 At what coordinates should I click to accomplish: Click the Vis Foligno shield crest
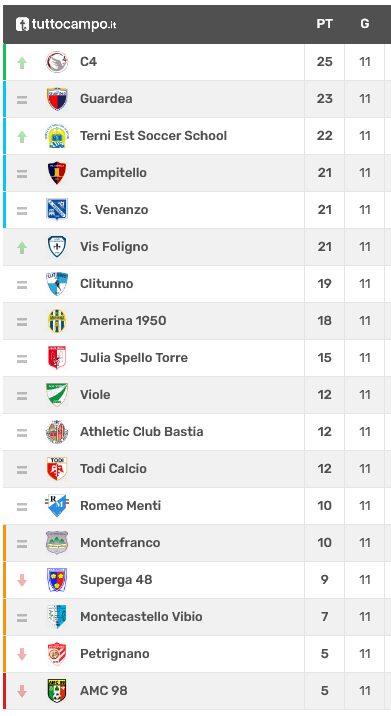57,247
